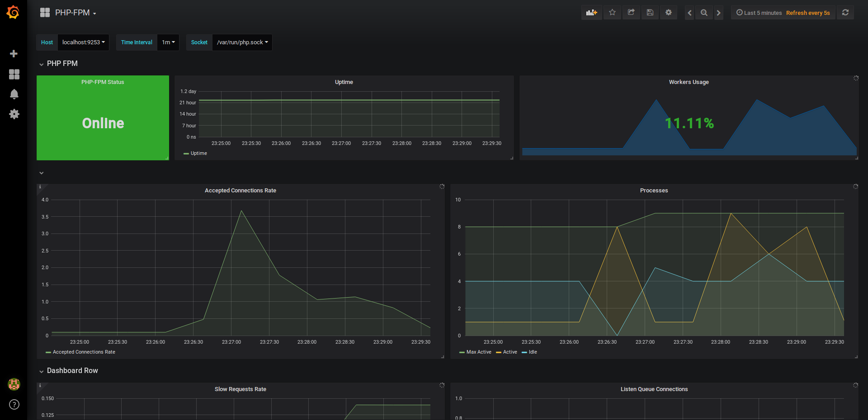Open the Dashboards icon in sidebar

click(x=14, y=74)
